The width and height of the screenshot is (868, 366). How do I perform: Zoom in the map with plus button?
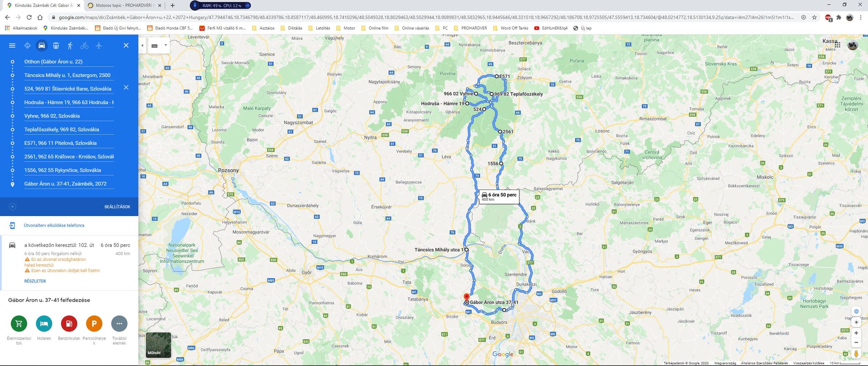point(856,333)
